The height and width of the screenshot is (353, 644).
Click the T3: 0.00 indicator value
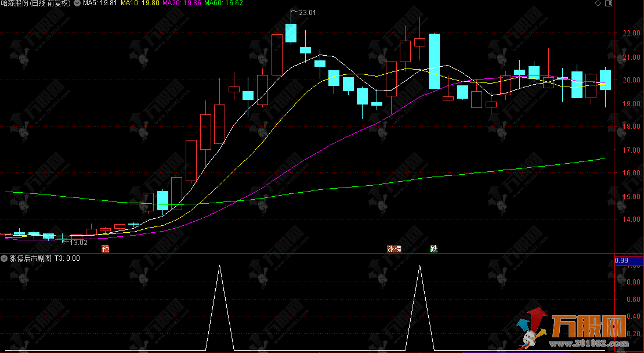point(67,258)
